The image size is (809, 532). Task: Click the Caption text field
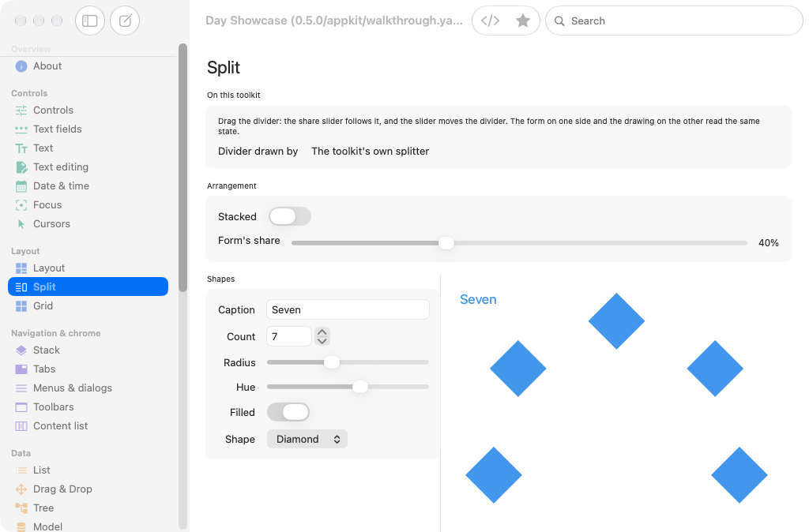(348, 309)
